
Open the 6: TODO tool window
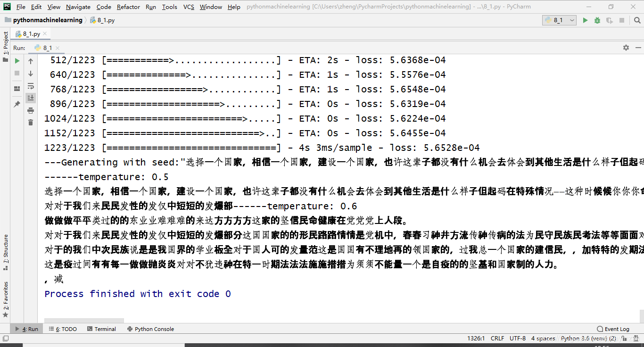click(x=63, y=329)
